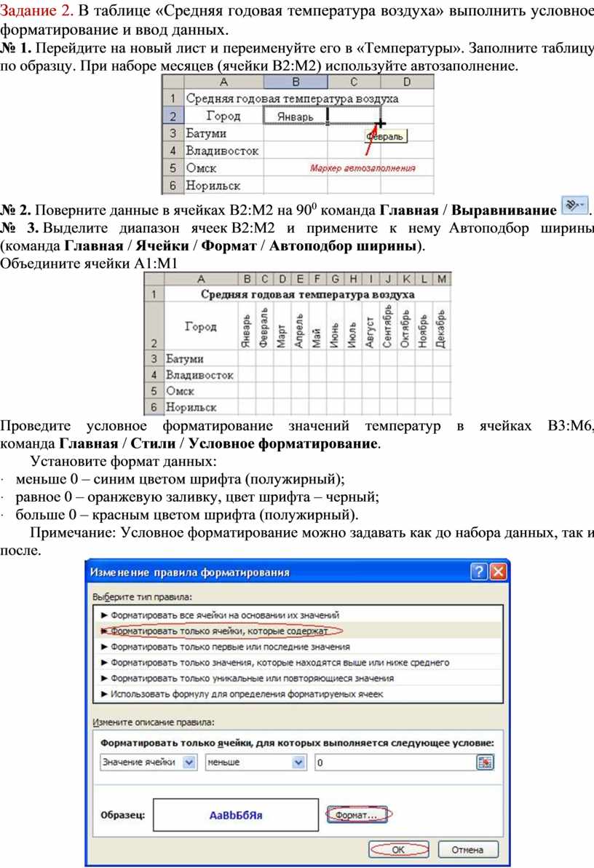Click the Формат... button in rule dialog
Screen dimensions: 594x868
tap(357, 815)
